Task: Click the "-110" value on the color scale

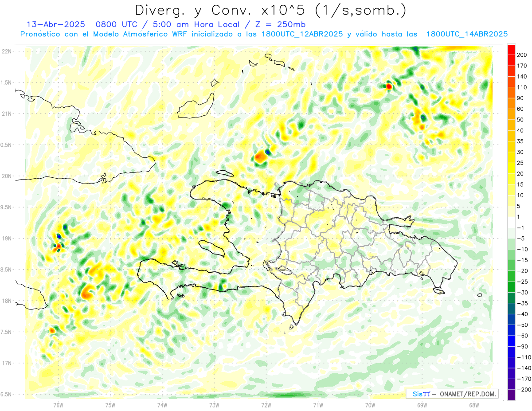Action: (x=524, y=357)
